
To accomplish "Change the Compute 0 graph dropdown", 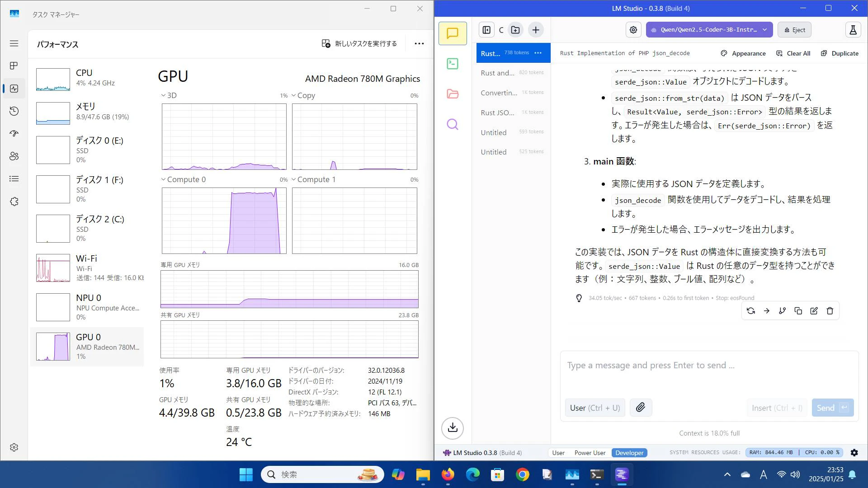I will 184,179.
